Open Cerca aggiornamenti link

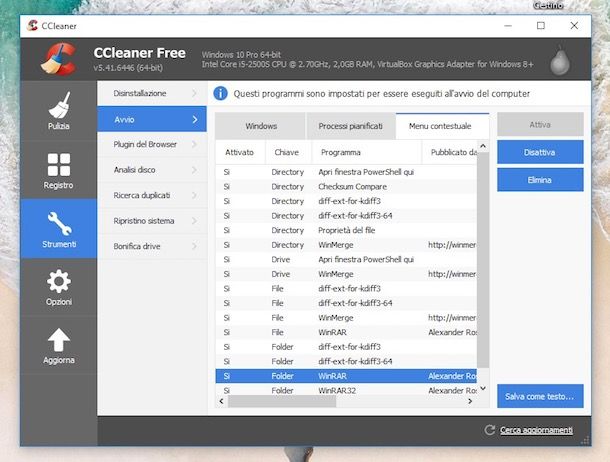coord(536,430)
